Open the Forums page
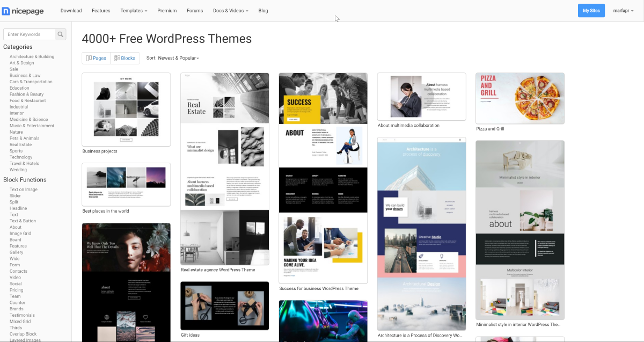 pos(195,11)
